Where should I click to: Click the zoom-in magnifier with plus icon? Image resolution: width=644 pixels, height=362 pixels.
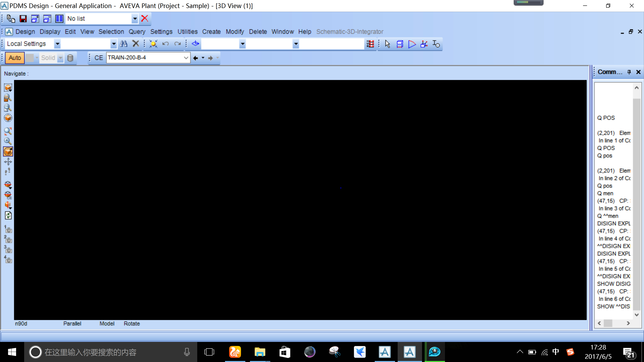tap(8, 141)
